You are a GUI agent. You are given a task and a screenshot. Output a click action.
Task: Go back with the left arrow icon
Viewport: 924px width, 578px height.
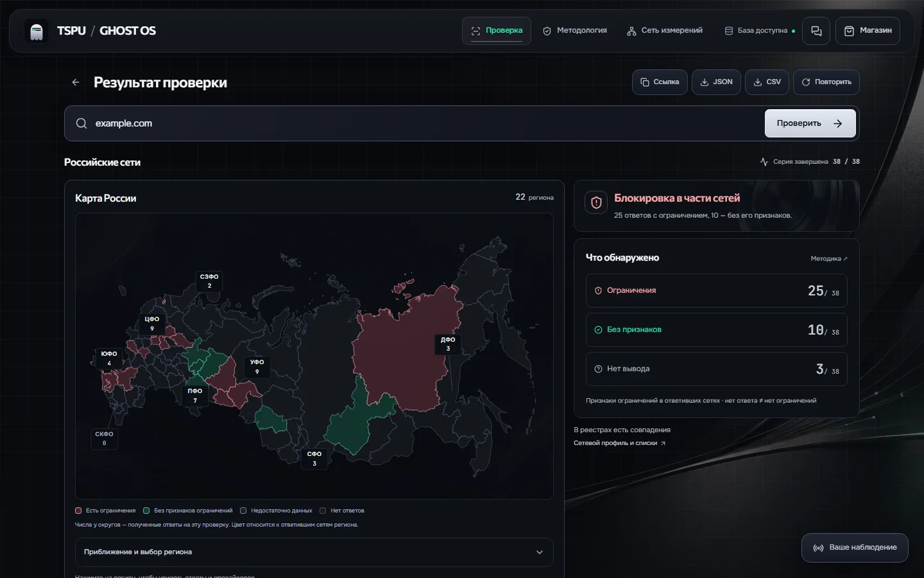tap(76, 82)
